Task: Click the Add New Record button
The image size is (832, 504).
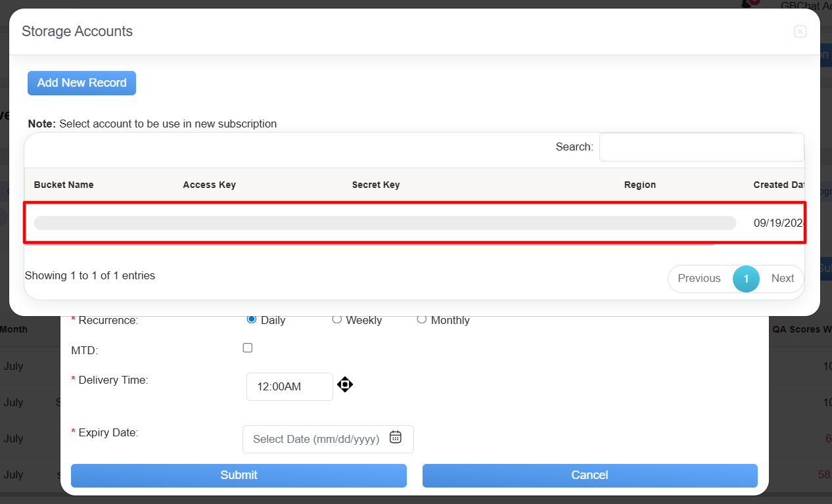Action: click(81, 83)
